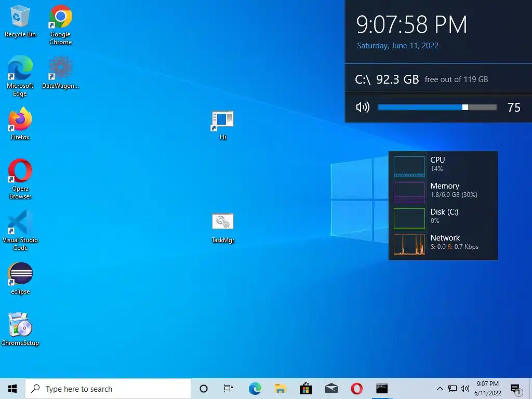The width and height of the screenshot is (532, 399).
Task: Click the Memory 1.8/6.0 GB (30%) value
Action: tap(454, 195)
